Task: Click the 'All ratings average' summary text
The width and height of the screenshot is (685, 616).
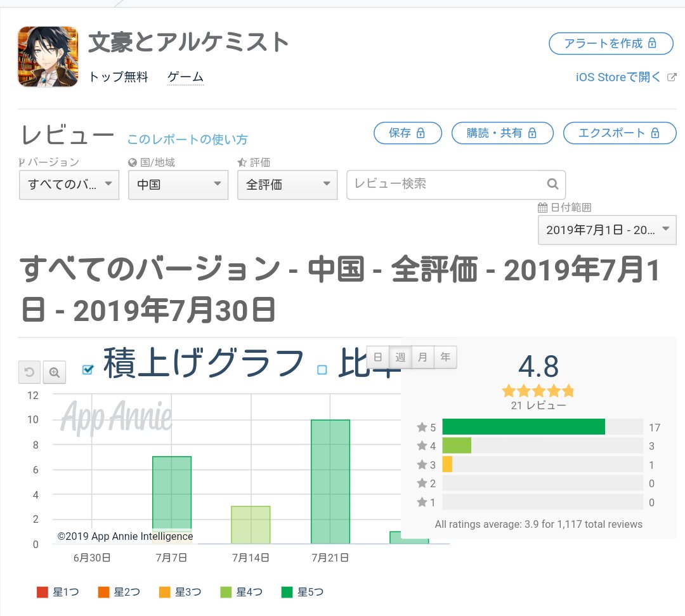Action: pos(538,524)
